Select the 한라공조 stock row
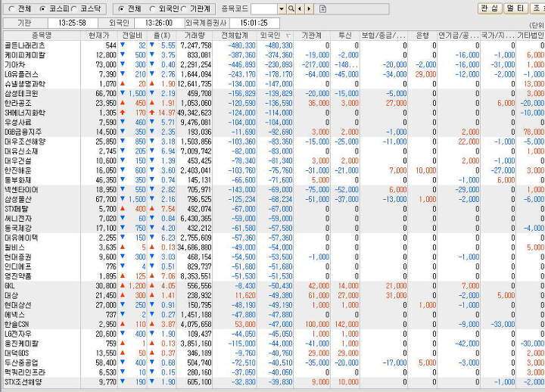 [274, 103]
